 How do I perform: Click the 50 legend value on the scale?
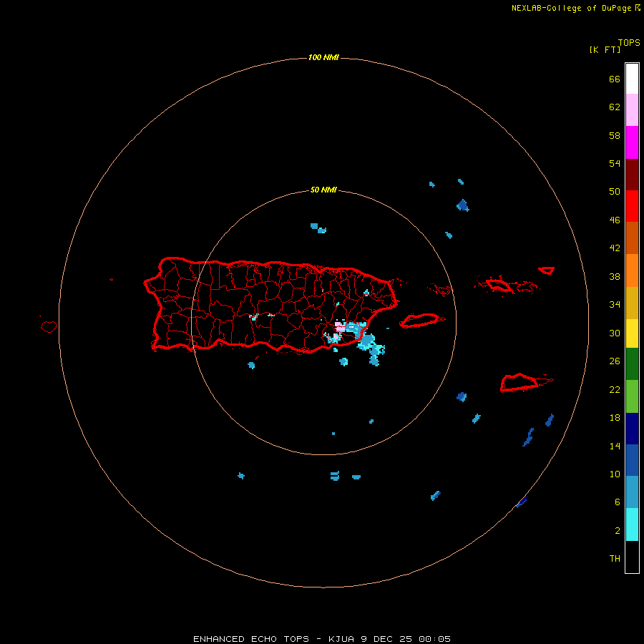coord(615,191)
